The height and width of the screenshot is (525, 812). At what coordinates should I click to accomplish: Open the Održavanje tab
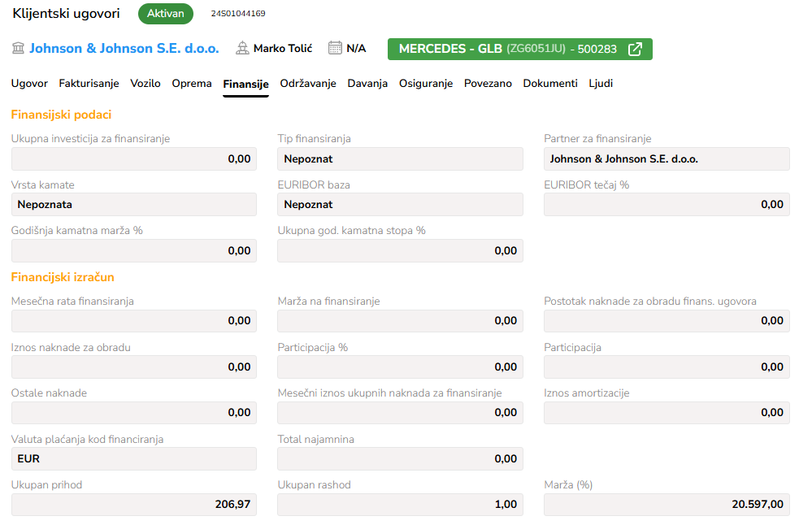point(308,84)
